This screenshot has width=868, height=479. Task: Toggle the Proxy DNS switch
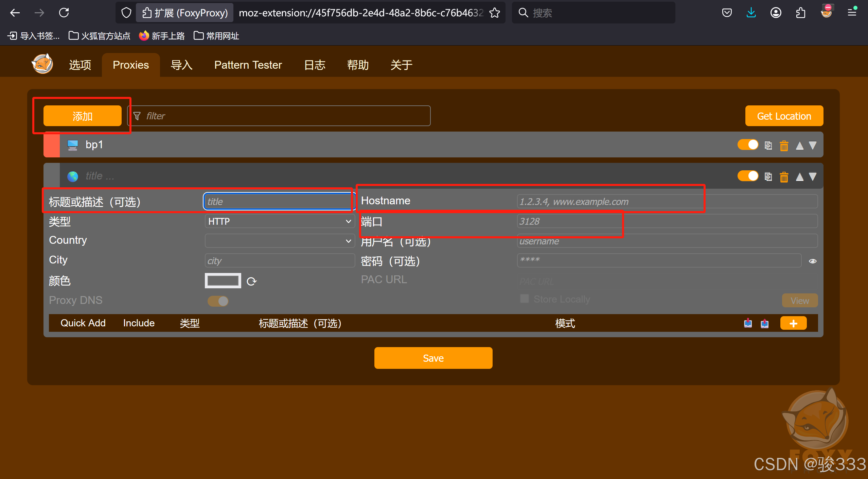point(218,301)
